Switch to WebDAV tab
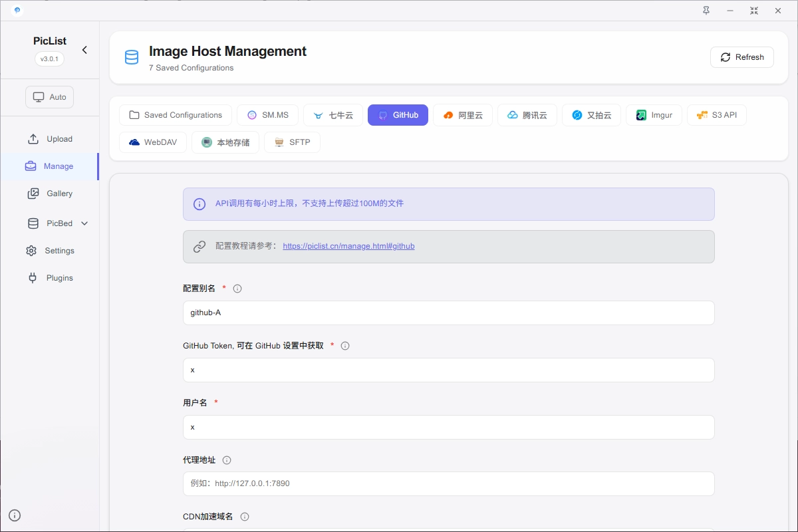 click(153, 142)
